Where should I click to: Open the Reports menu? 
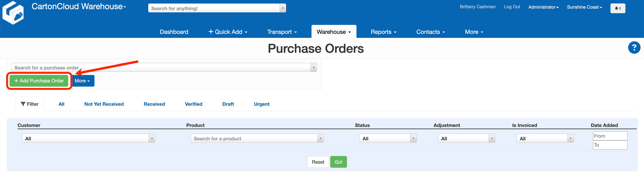[x=383, y=32]
